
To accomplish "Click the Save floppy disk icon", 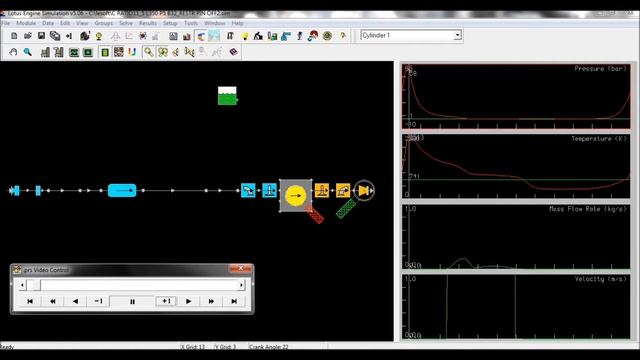I will click(x=41, y=36).
